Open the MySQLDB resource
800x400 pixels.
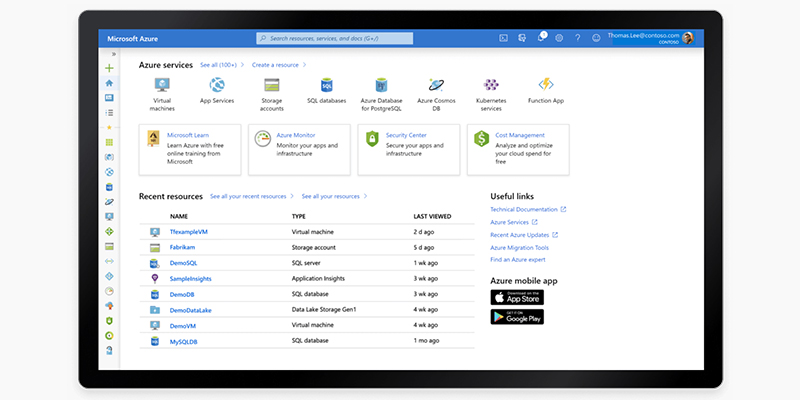pos(183,341)
